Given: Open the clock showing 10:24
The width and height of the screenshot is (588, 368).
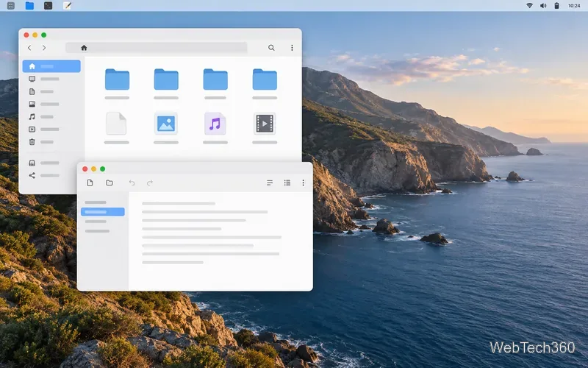Looking at the screenshot, I should click(x=574, y=6).
